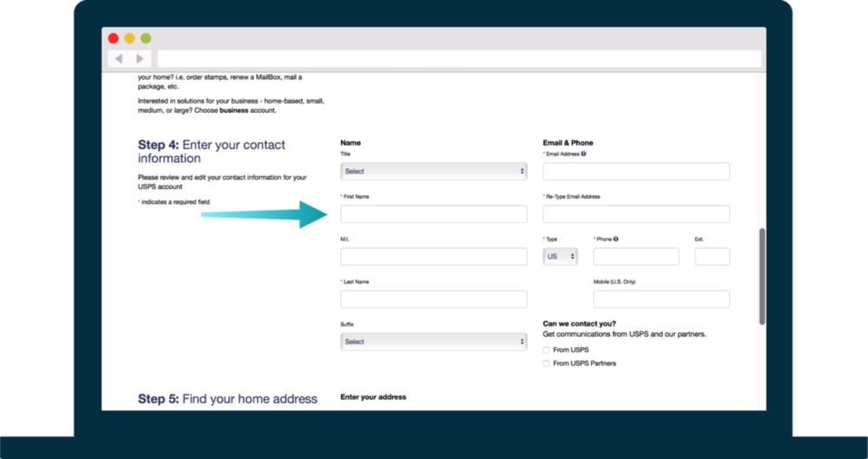Click the 'Email & Phone' section heading
The height and width of the screenshot is (459, 868).
pos(568,143)
